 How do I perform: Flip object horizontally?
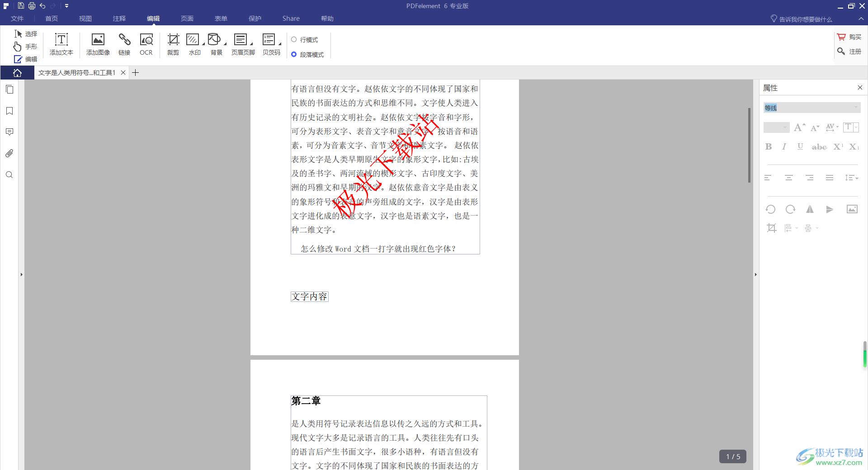click(x=810, y=209)
